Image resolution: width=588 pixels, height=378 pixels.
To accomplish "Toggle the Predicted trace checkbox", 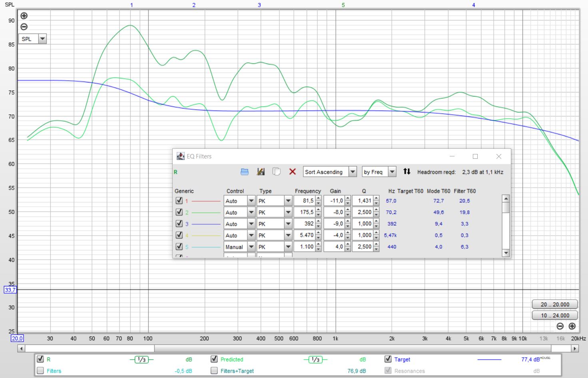I will coord(214,359).
